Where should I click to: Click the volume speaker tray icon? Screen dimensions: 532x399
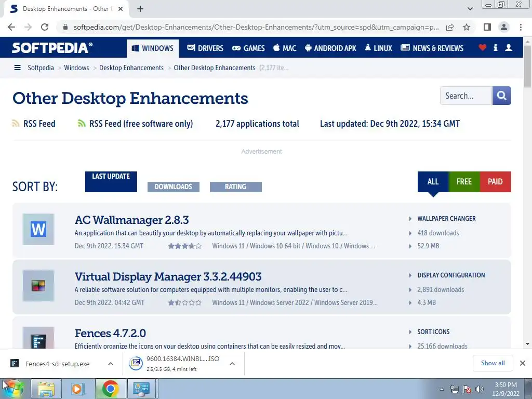[x=480, y=389]
